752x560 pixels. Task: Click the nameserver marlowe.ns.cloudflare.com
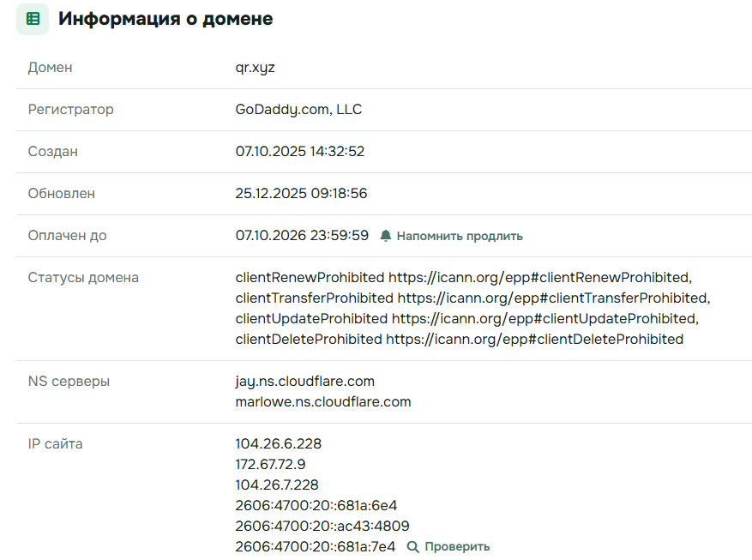(323, 402)
